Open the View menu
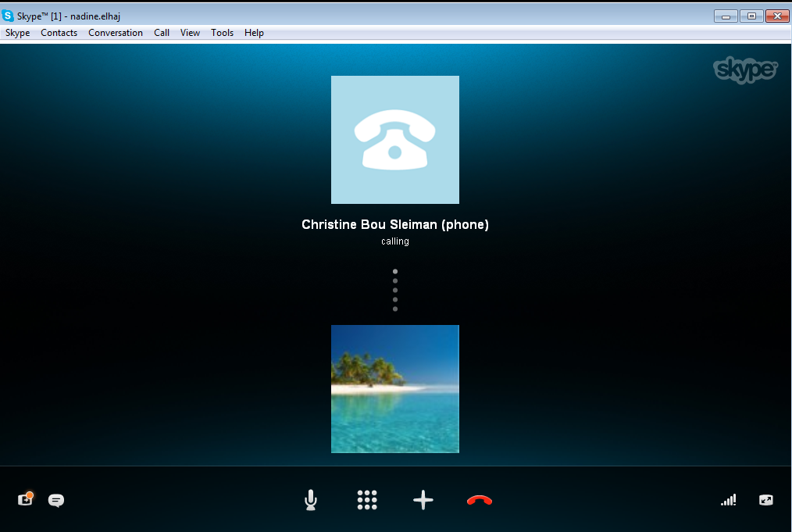Image resolution: width=792 pixels, height=532 pixels. pyautogui.click(x=190, y=33)
